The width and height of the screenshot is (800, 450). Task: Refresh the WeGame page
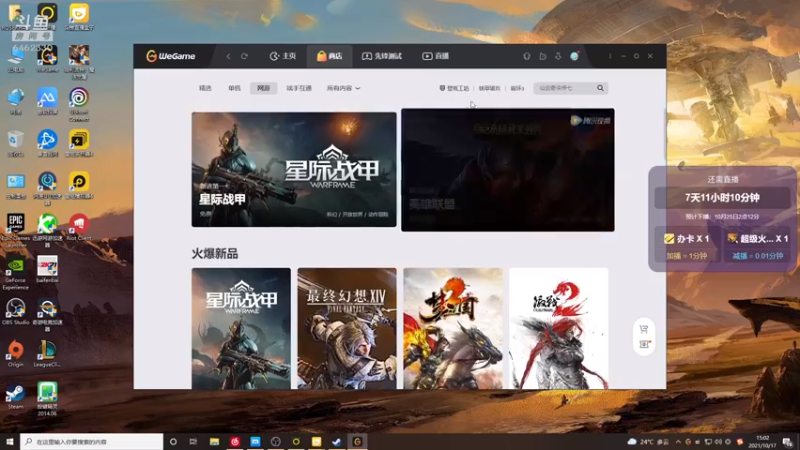[x=244, y=56]
